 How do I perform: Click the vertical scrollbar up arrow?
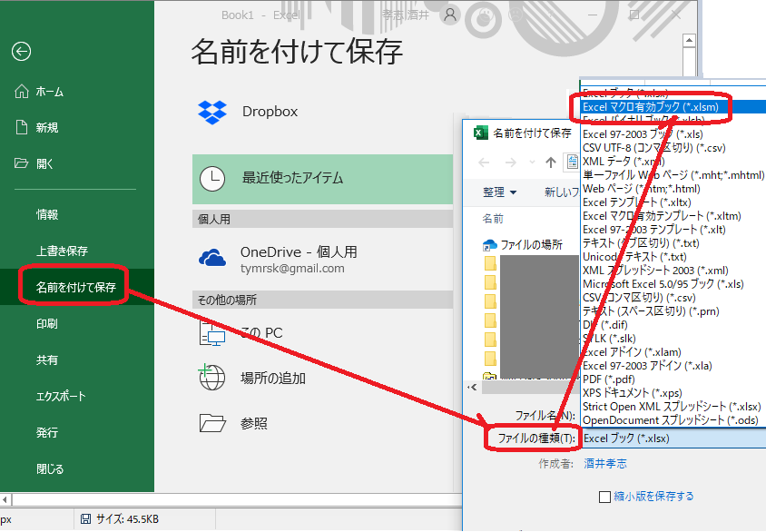pyautogui.click(x=689, y=41)
